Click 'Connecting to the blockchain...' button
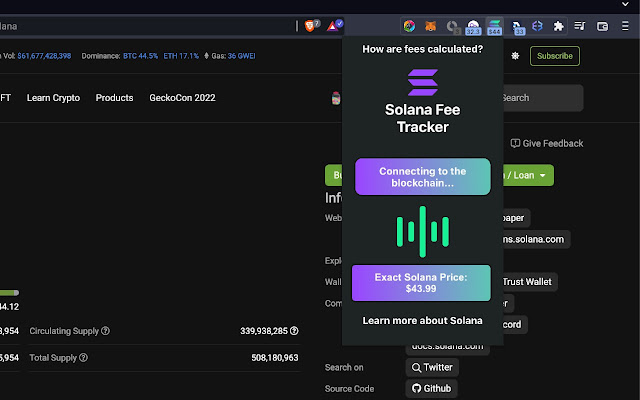Viewport: 640px width, 400px height. pos(422,177)
